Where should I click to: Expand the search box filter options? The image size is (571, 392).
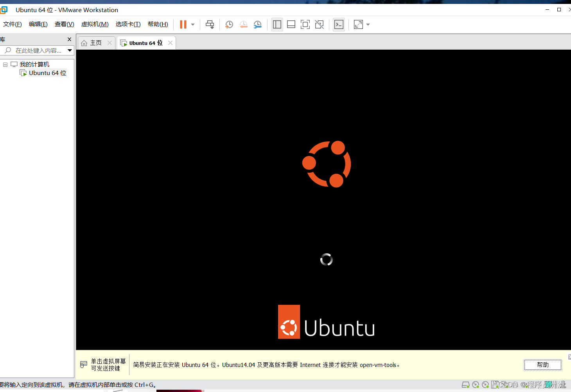click(69, 50)
